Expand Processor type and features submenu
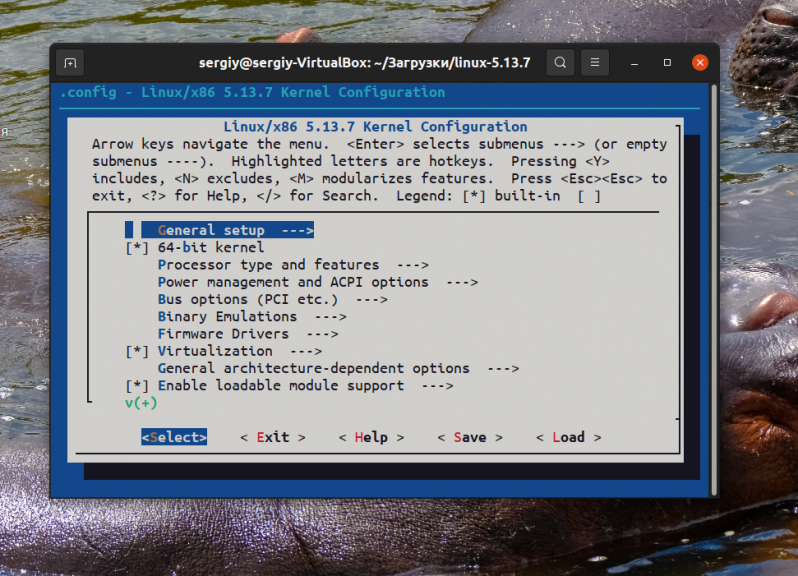798x576 pixels. click(293, 265)
